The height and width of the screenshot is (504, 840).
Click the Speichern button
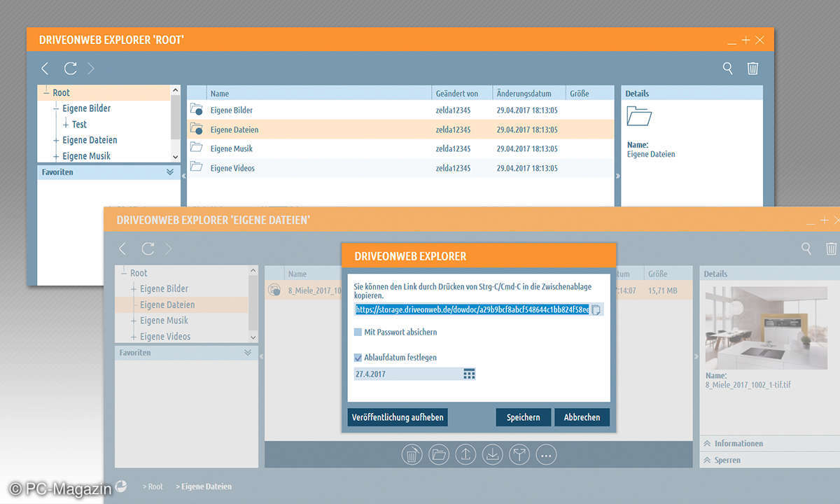(524, 417)
